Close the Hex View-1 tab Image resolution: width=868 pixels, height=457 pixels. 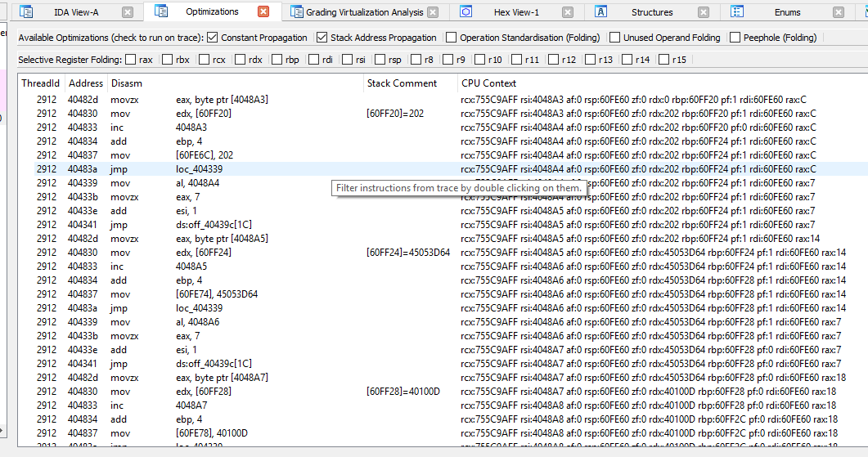coord(568,12)
